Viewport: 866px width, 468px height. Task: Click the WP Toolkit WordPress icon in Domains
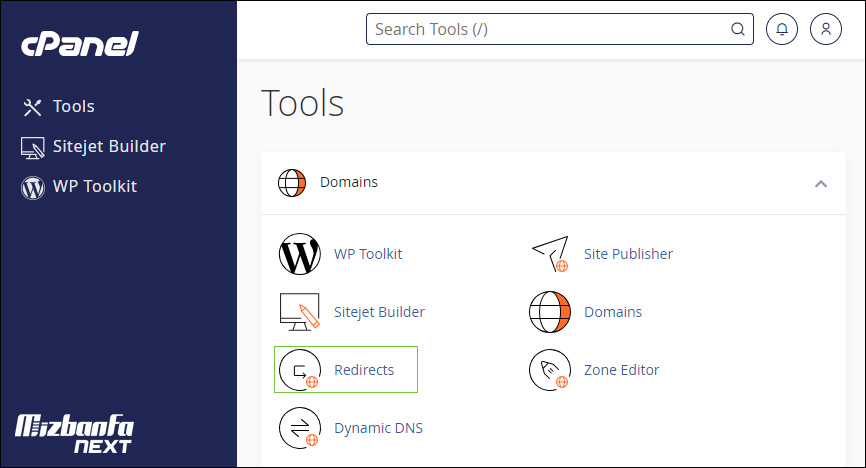(x=300, y=254)
